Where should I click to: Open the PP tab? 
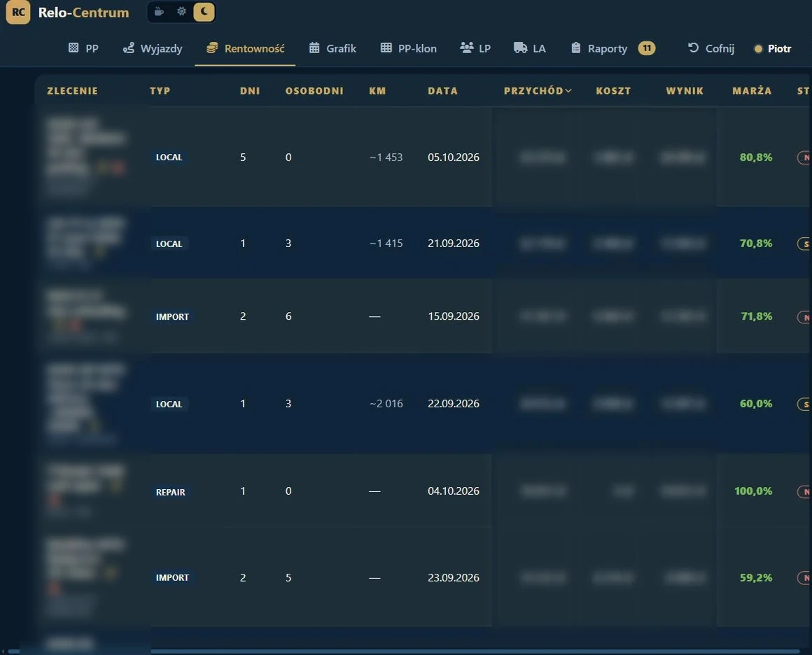coord(83,48)
